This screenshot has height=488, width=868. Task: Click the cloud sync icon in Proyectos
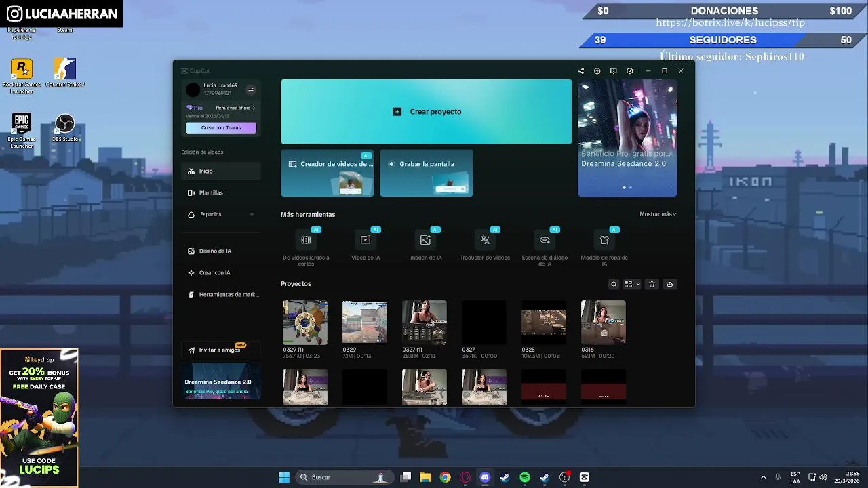coord(669,285)
